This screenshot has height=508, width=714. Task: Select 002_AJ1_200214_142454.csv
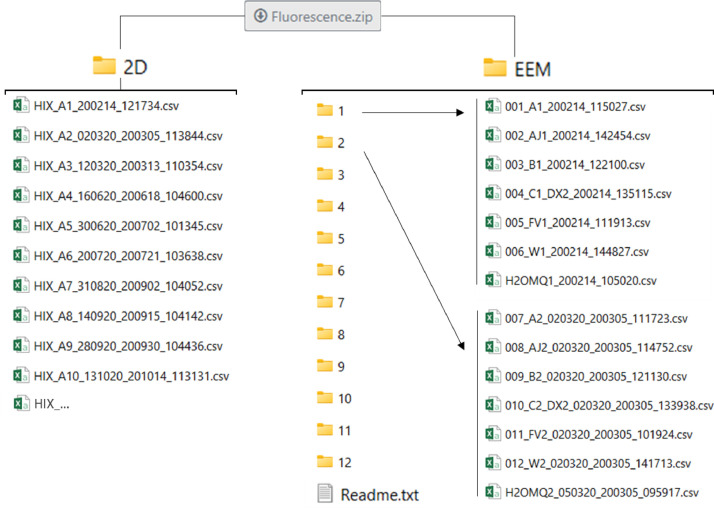567,135
